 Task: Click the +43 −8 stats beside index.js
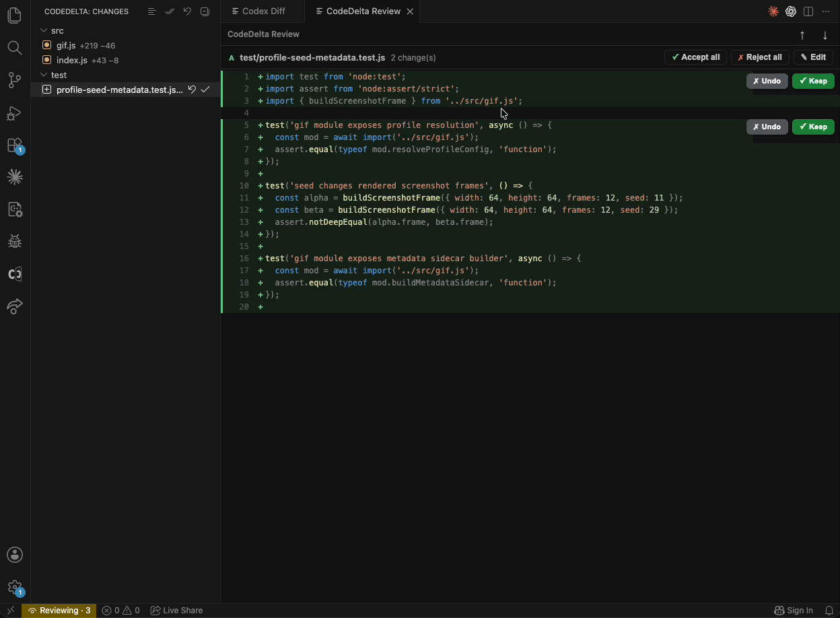tap(105, 61)
